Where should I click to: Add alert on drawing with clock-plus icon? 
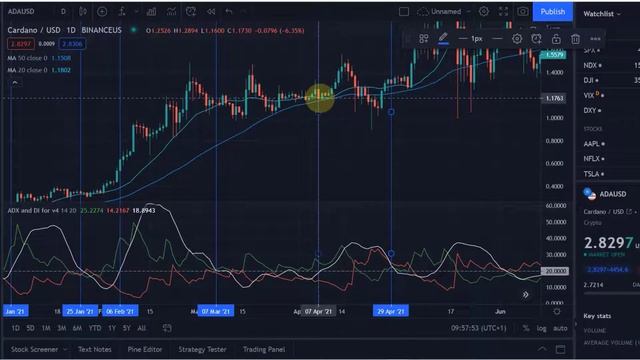click(536, 39)
